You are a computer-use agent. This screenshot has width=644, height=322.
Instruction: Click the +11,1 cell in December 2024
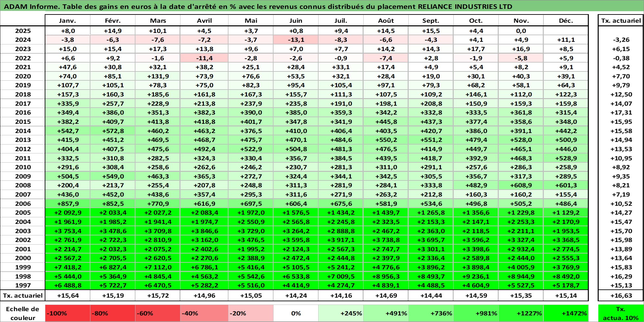coord(566,40)
